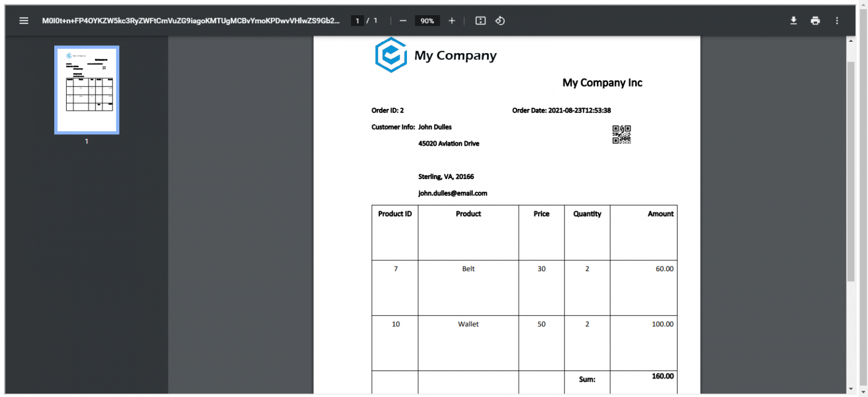This screenshot has width=868, height=397.
Task: Click the john.dulles@email.com address
Action: pyautogui.click(x=453, y=193)
